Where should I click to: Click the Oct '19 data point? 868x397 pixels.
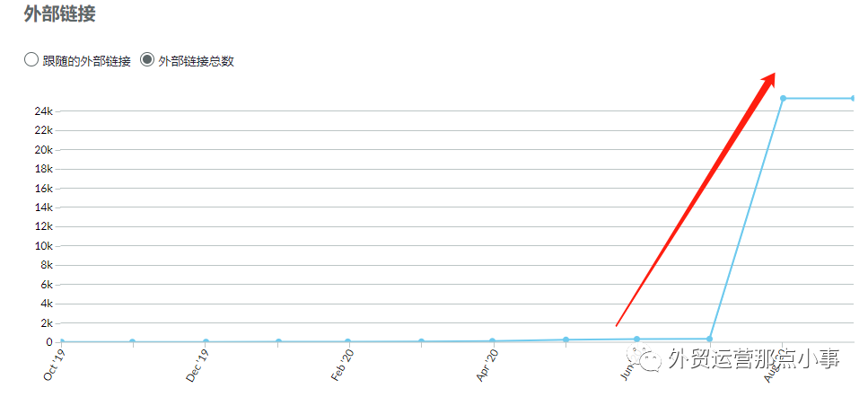(x=61, y=341)
